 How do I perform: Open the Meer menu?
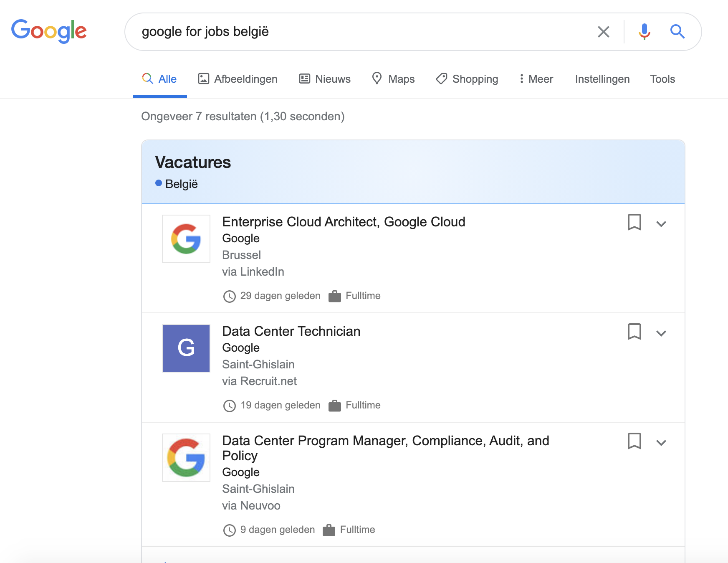point(536,79)
